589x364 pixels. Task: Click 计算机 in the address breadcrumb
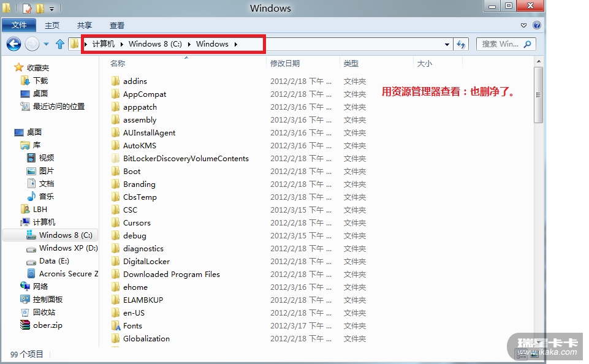pos(104,44)
